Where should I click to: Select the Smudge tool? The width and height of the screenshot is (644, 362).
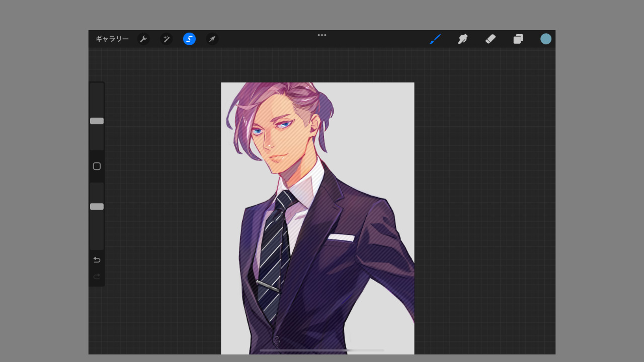(463, 39)
